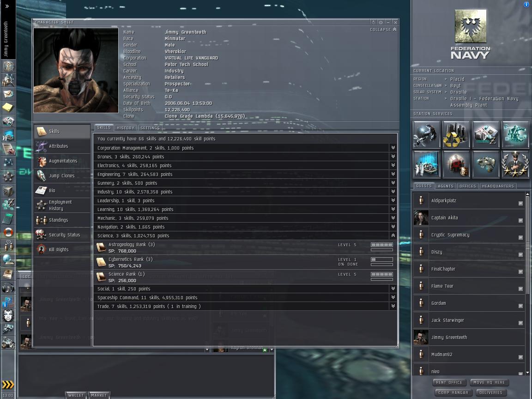Open menu icon for Aldiparkplatz guest
The image size is (532, 399).
coord(520,203)
